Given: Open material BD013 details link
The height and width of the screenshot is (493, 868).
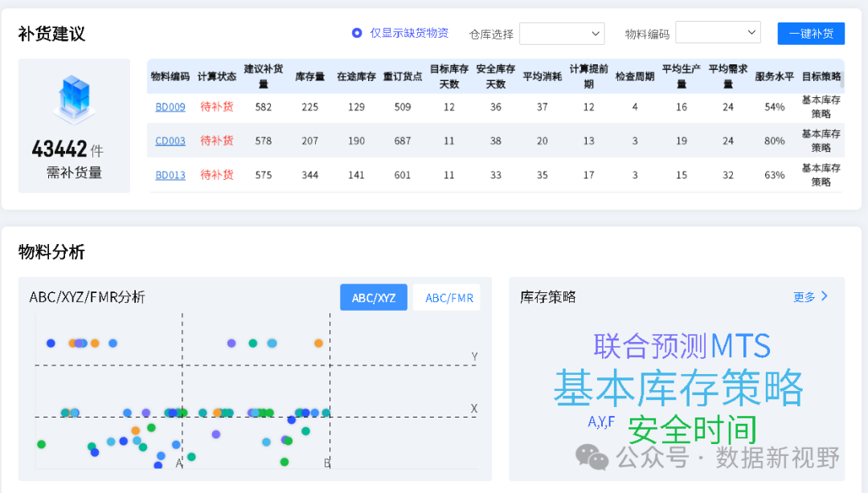Looking at the screenshot, I should click(170, 174).
